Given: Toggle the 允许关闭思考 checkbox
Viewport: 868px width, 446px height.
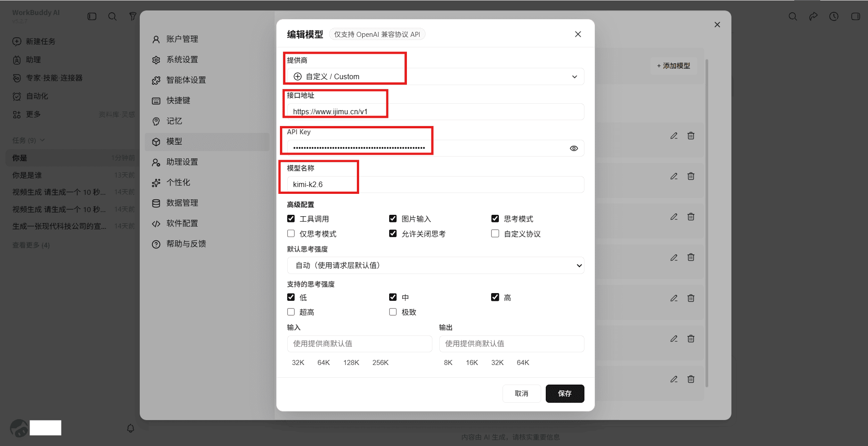Looking at the screenshot, I should point(393,233).
